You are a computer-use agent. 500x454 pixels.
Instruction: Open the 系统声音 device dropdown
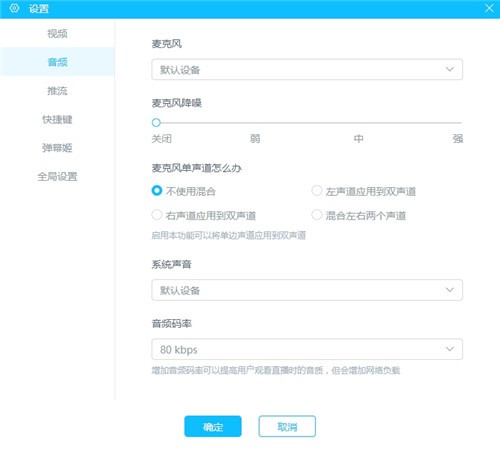(x=307, y=290)
